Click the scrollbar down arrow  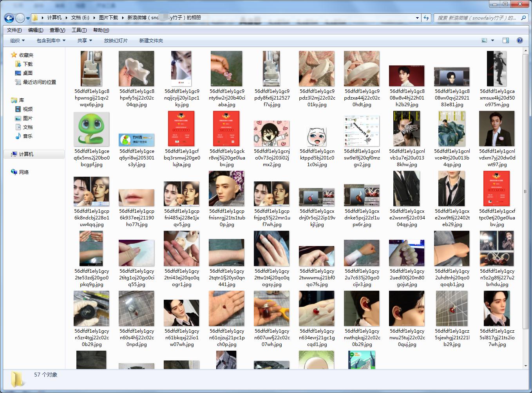pos(526,365)
